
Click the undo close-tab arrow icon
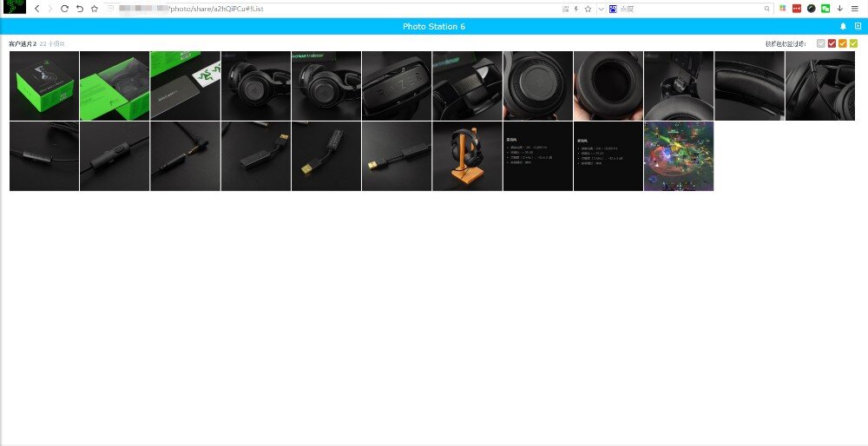79,9
